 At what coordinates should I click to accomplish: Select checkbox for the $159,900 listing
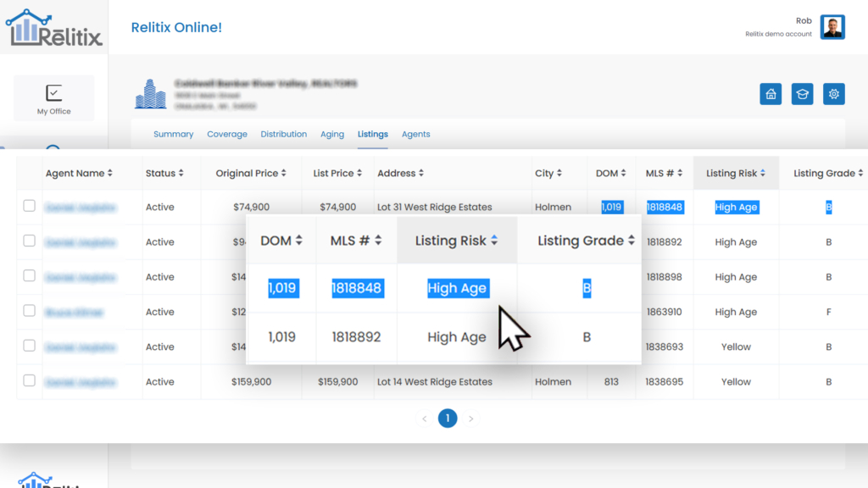click(30, 381)
